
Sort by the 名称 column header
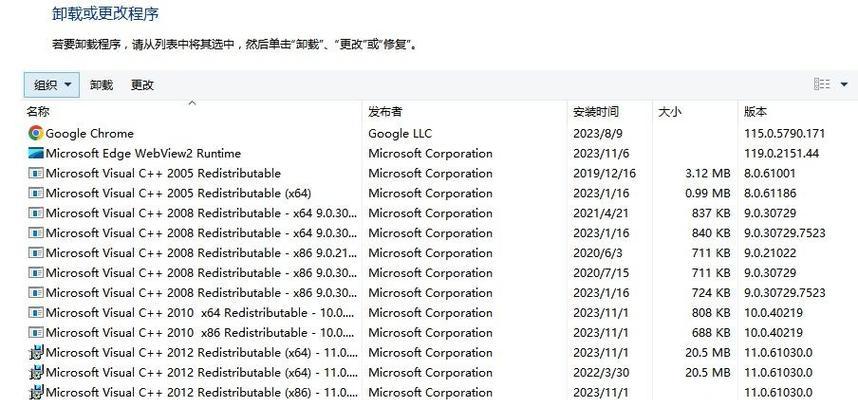click(38, 112)
